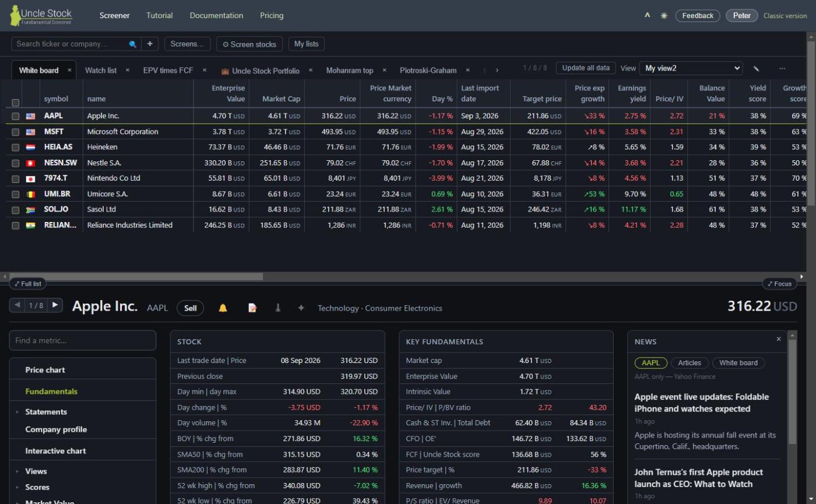This screenshot has height=504, width=816.
Task: Open the Documentation menu item
Action: click(216, 16)
